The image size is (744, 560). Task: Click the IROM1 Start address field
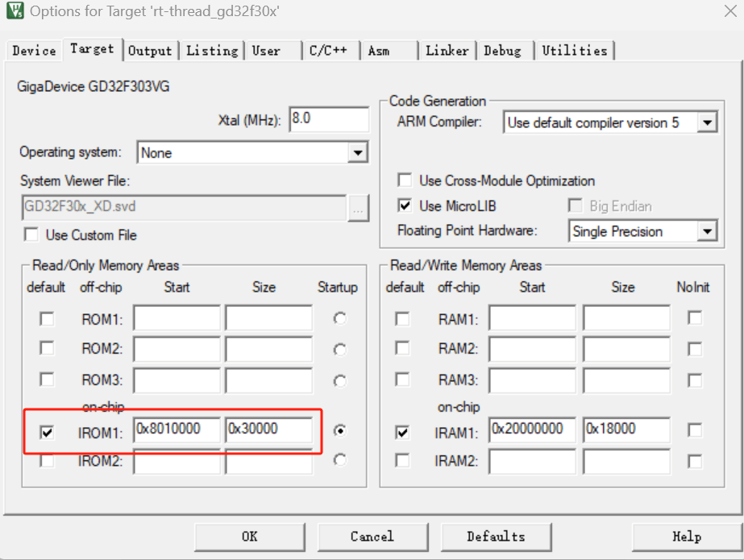(177, 429)
